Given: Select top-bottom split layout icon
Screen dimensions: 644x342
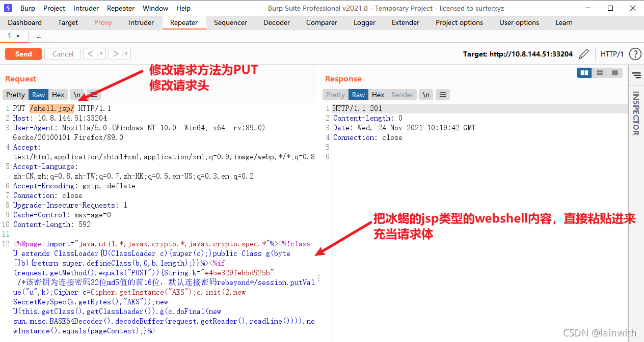Looking at the screenshot, I should [600, 73].
